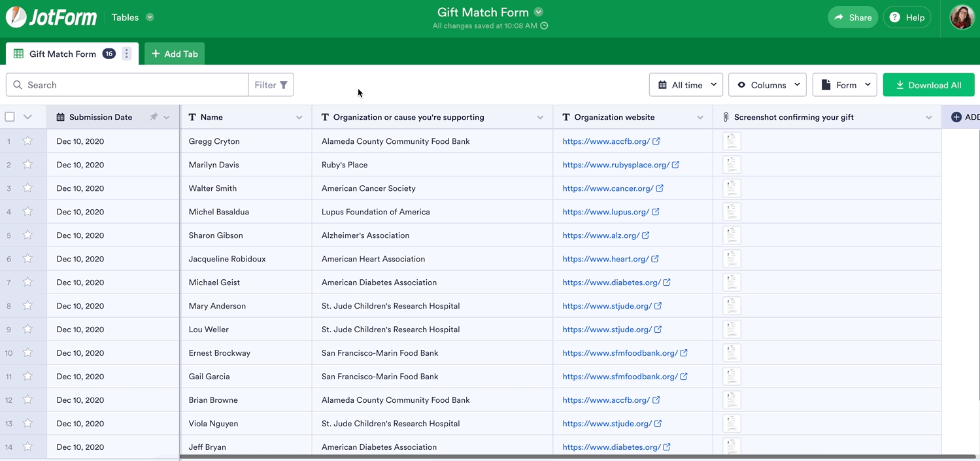Viewport: 980px width, 461px height.
Task: Click the Add Tab button
Action: [175, 54]
